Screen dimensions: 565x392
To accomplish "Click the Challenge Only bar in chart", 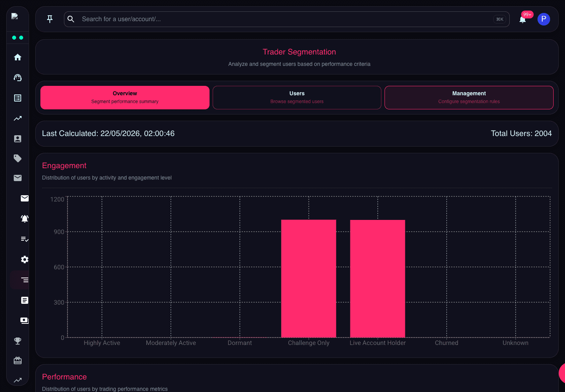I will (x=309, y=279).
